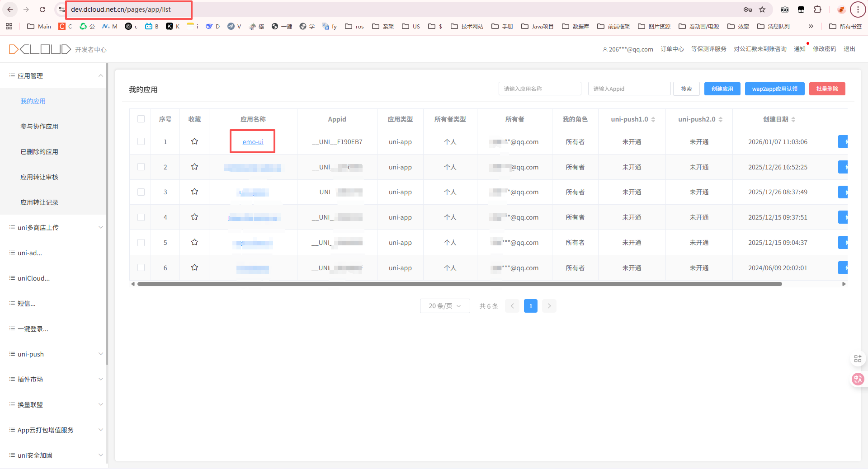
Task: Expand the 换量联盟 sidebar section
Action: (x=100, y=404)
